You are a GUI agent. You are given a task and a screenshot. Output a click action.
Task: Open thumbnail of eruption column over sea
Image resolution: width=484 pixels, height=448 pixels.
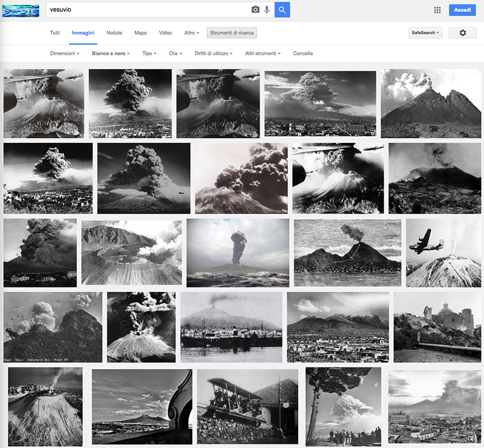tap(238, 253)
